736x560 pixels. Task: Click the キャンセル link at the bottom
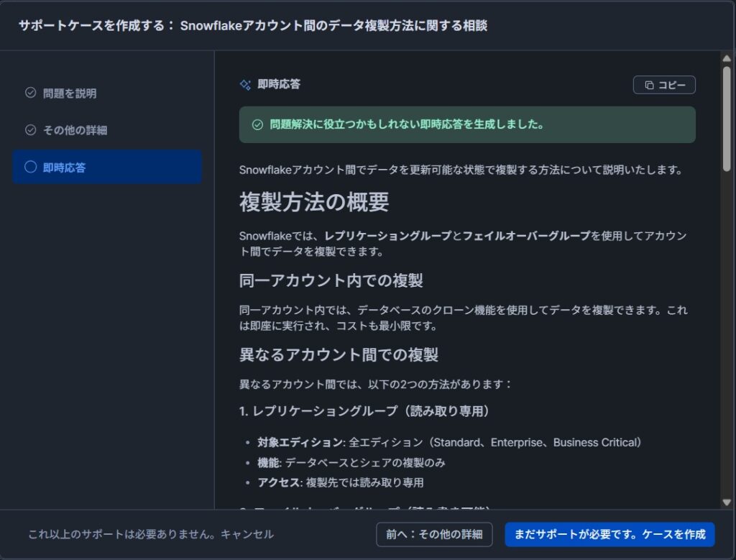[x=247, y=534]
